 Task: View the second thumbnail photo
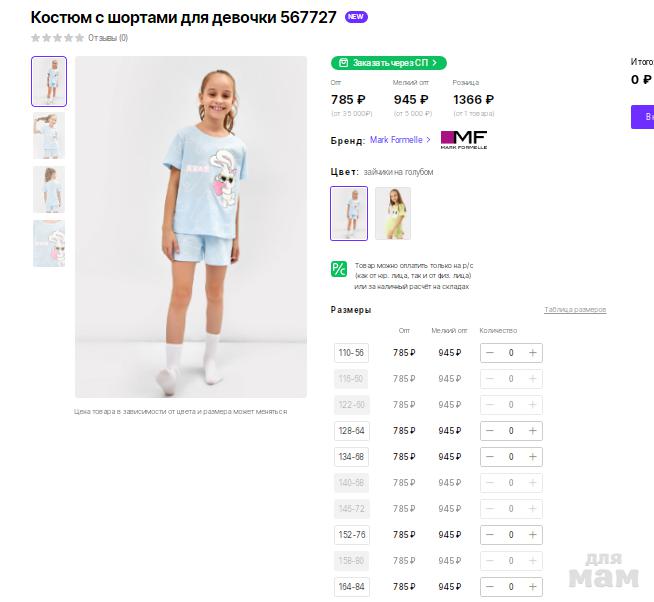[x=49, y=136]
